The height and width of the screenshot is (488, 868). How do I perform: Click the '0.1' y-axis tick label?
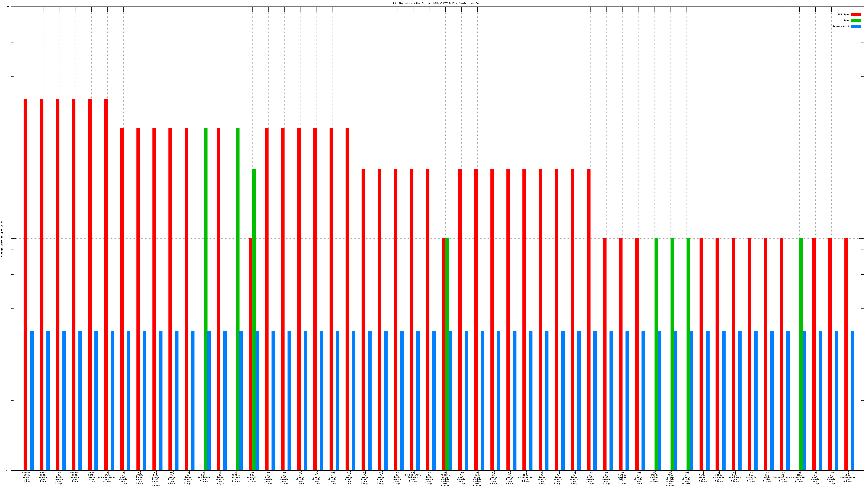point(7,470)
